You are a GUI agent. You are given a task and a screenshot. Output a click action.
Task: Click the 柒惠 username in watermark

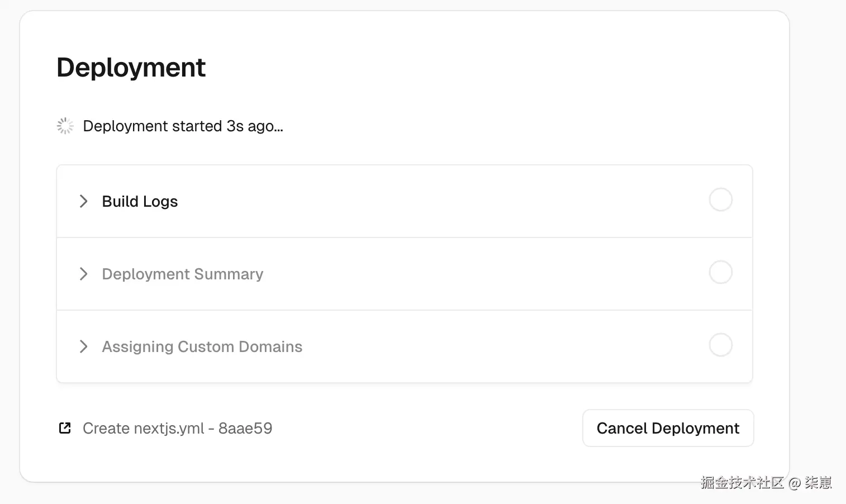point(818,482)
